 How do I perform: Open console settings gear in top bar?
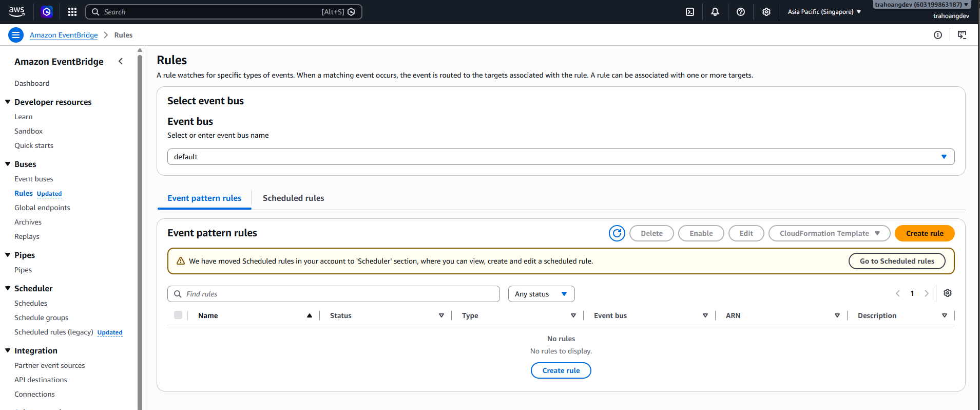(x=766, y=12)
